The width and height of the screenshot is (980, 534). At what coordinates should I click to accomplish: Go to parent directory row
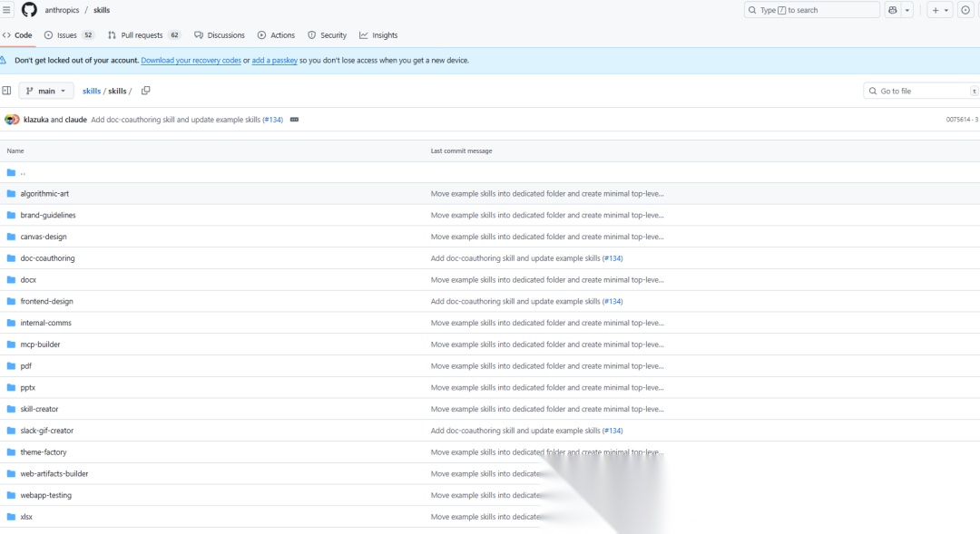tap(490, 172)
